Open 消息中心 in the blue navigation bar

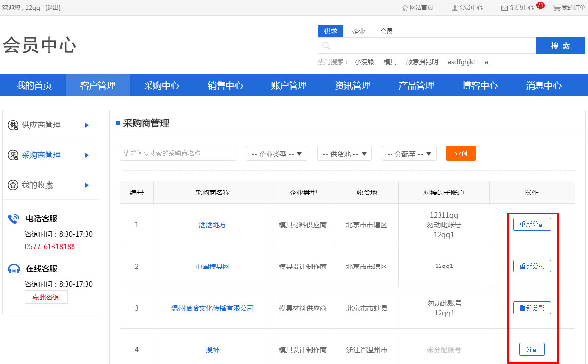544,85
